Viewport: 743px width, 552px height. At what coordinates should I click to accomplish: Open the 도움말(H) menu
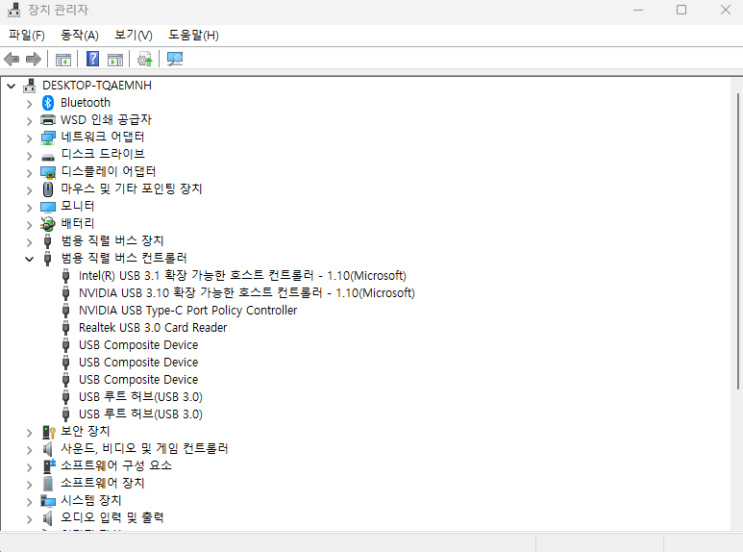tap(193, 35)
